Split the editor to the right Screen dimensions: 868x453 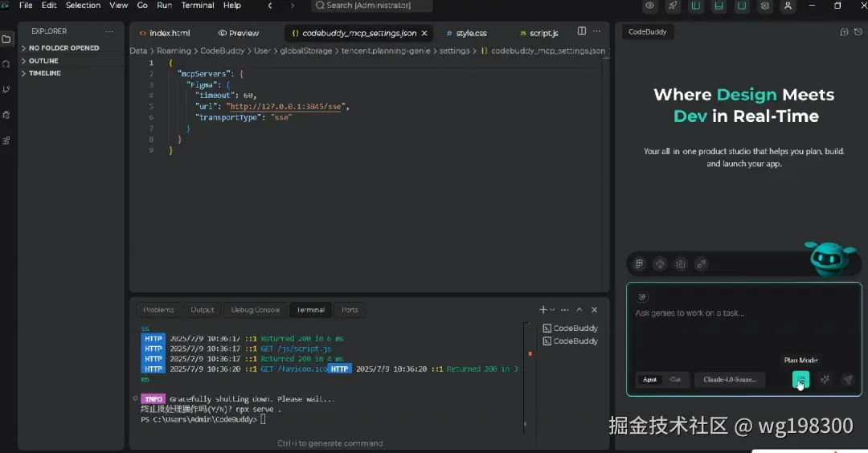(x=581, y=31)
